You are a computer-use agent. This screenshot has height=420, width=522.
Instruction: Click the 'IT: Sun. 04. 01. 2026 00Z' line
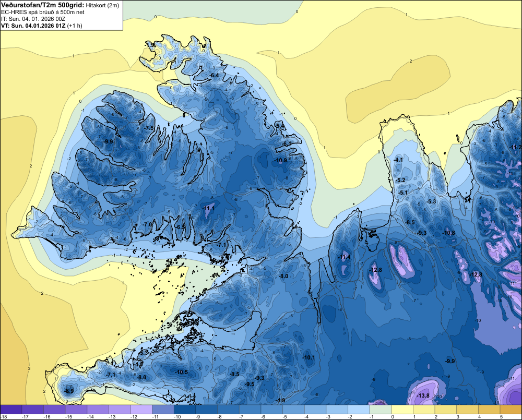(33, 19)
